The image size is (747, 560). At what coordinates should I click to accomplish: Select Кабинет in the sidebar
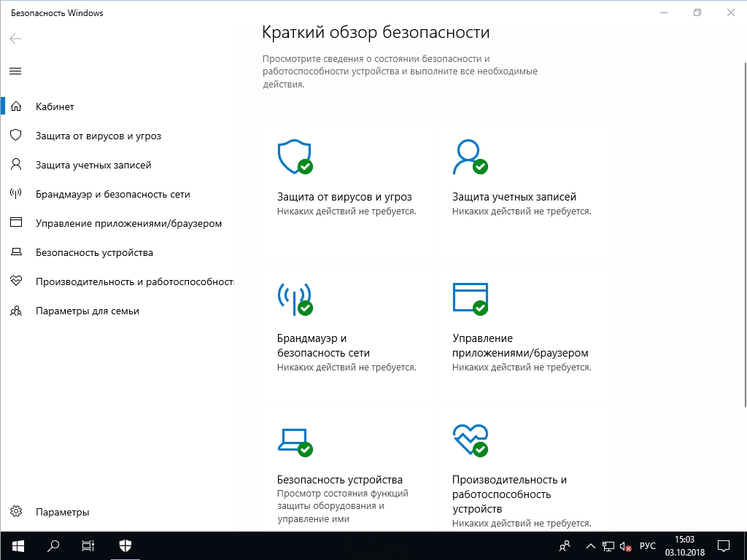117,106
